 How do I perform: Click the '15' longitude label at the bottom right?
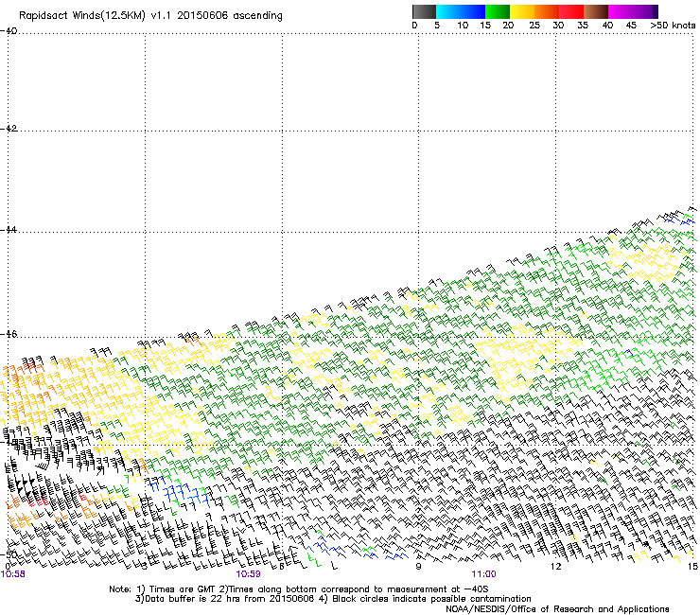[x=692, y=567]
